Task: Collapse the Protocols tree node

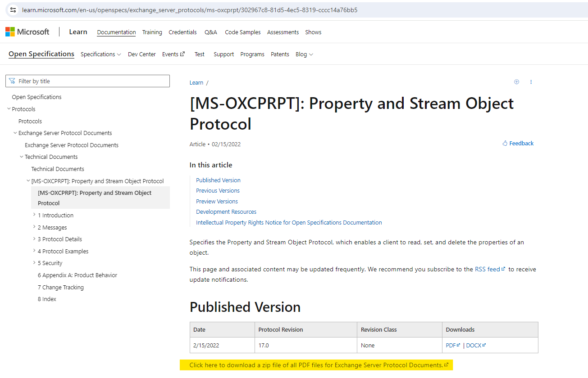Action: pos(9,109)
